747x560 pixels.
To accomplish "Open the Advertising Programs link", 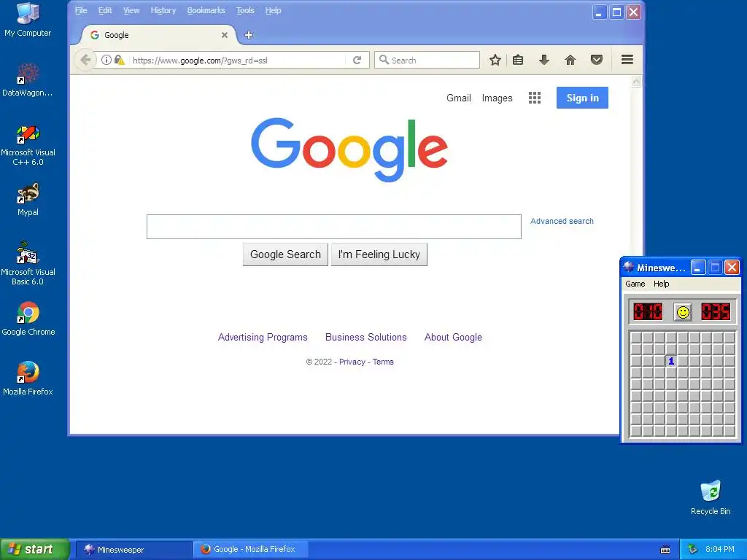I will [263, 337].
